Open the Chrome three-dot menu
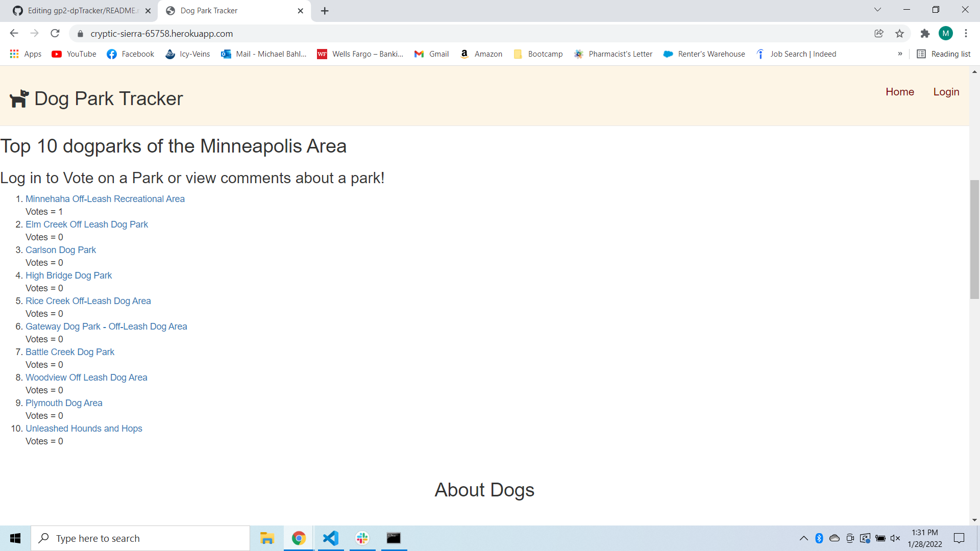Image resolution: width=980 pixels, height=551 pixels. [x=966, y=34]
